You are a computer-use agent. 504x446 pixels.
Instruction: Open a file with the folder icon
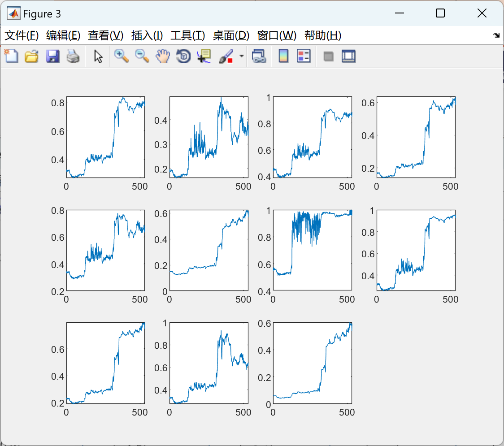(x=31, y=56)
